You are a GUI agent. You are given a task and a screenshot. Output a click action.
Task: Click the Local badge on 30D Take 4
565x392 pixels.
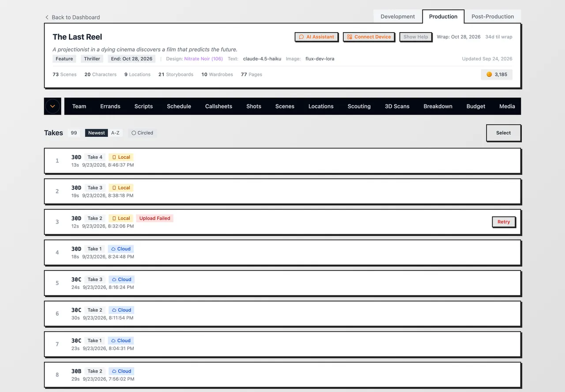pyautogui.click(x=121, y=157)
